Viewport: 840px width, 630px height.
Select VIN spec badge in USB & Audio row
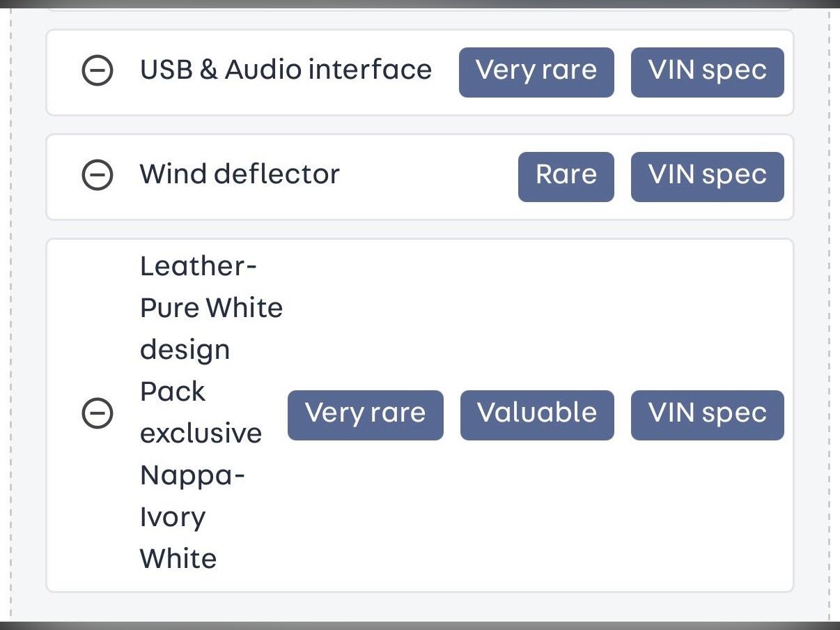[707, 71]
